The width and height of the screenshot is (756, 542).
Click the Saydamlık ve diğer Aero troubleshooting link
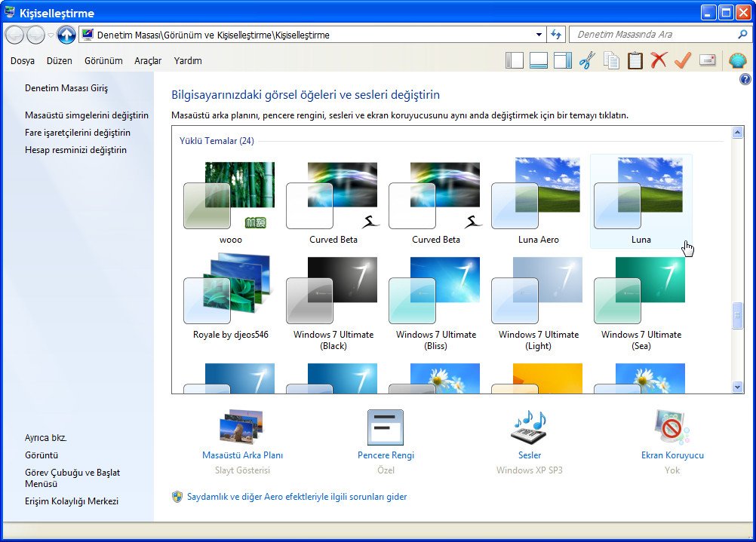pyautogui.click(x=297, y=497)
